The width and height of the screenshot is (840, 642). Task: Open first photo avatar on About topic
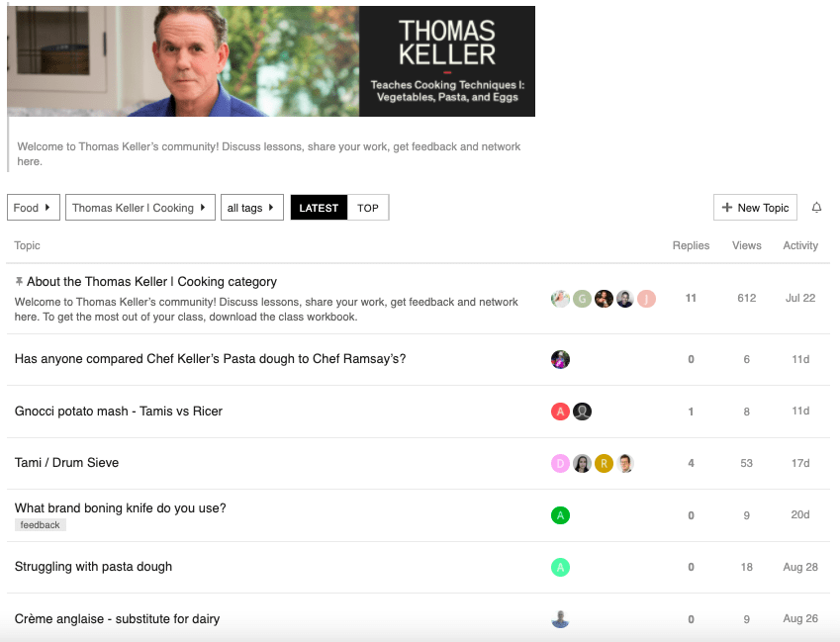click(x=560, y=299)
